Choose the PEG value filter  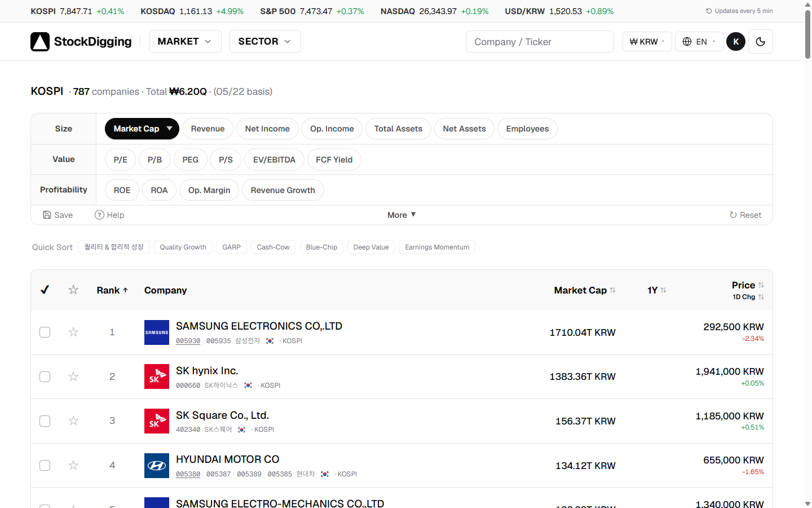(191, 160)
